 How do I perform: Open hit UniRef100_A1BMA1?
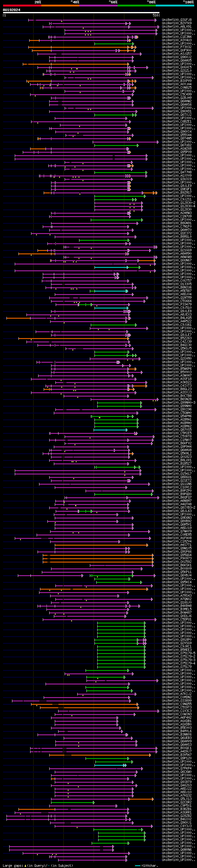point(177,419)
